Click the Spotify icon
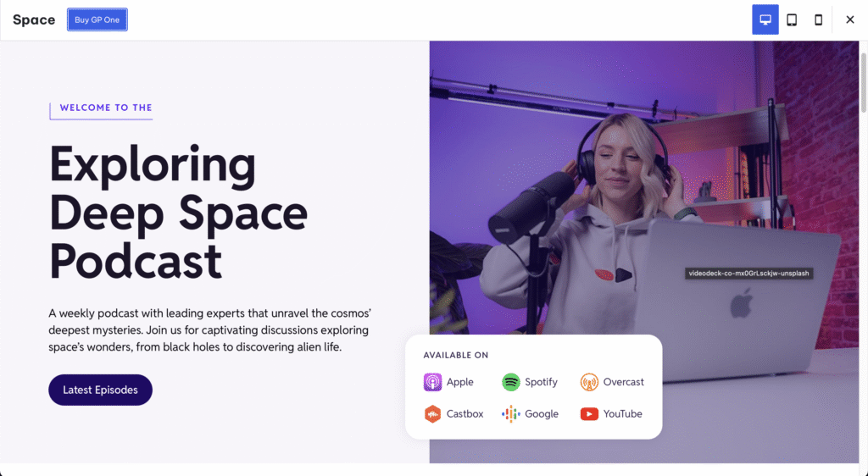Viewport: 868px width, 476px height. [510, 382]
